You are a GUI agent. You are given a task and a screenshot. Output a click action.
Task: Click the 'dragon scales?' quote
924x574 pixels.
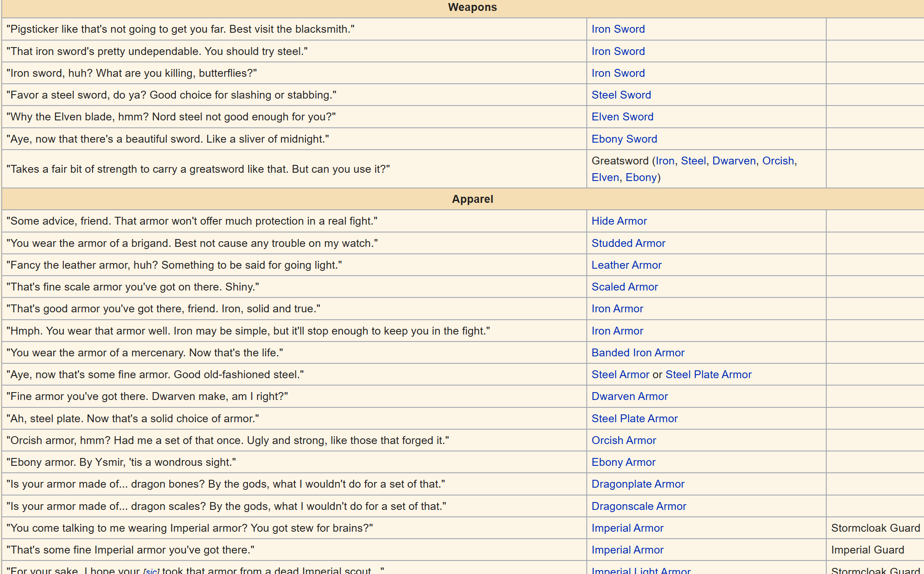click(x=226, y=506)
